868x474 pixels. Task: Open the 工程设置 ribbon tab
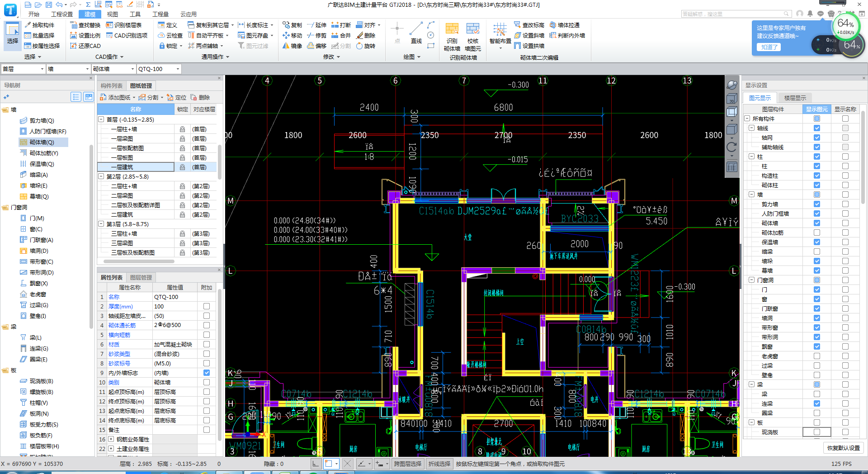click(62, 14)
